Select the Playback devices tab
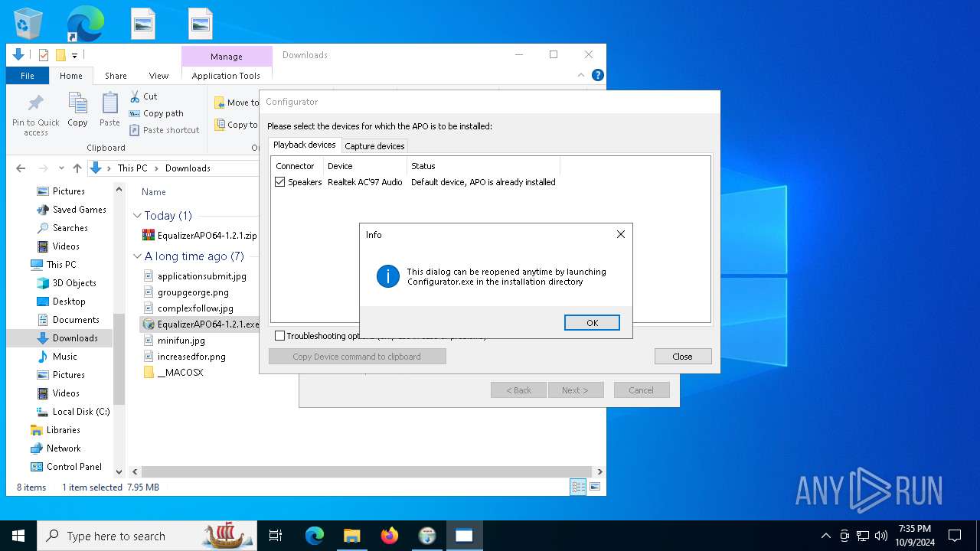The width and height of the screenshot is (980, 551). 305,145
